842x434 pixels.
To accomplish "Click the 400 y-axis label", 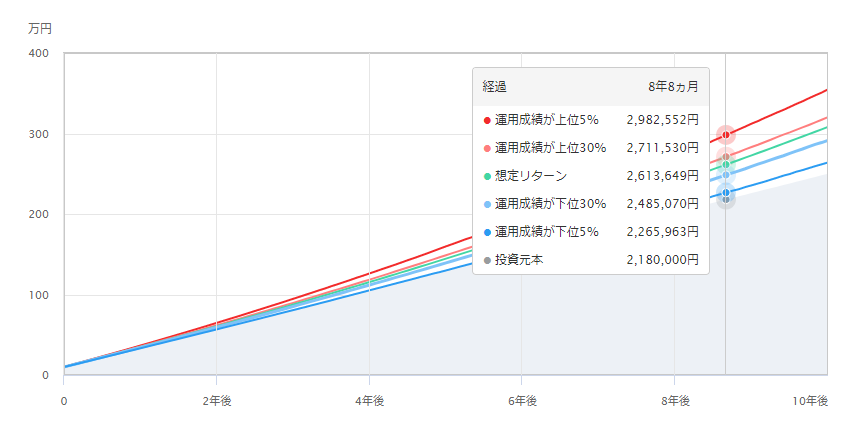I will tap(38, 53).
